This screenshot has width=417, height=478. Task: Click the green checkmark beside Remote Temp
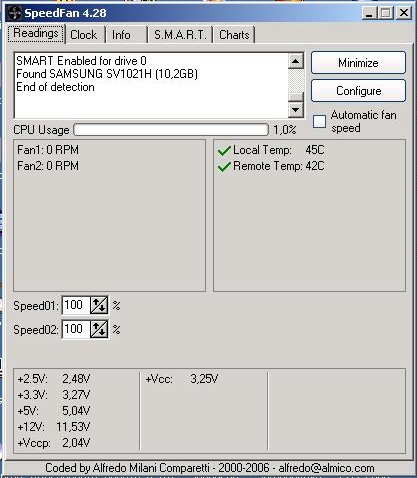[x=224, y=166]
